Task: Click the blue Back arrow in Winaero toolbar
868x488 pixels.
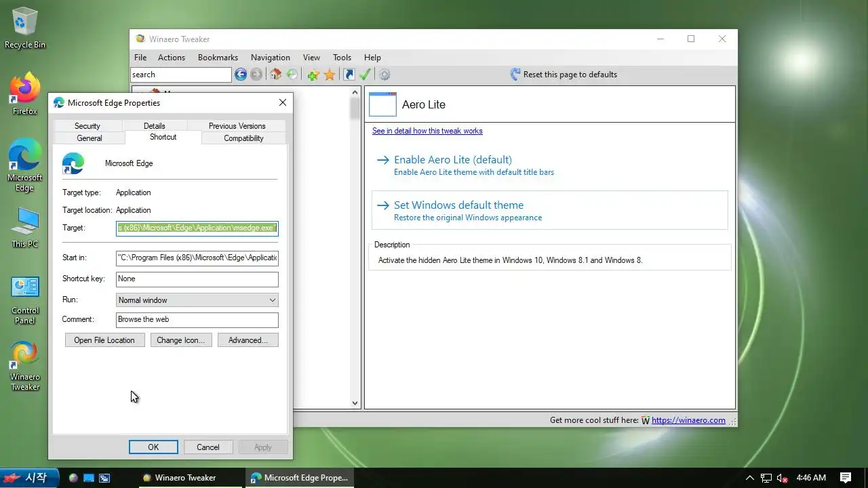Action: click(241, 75)
